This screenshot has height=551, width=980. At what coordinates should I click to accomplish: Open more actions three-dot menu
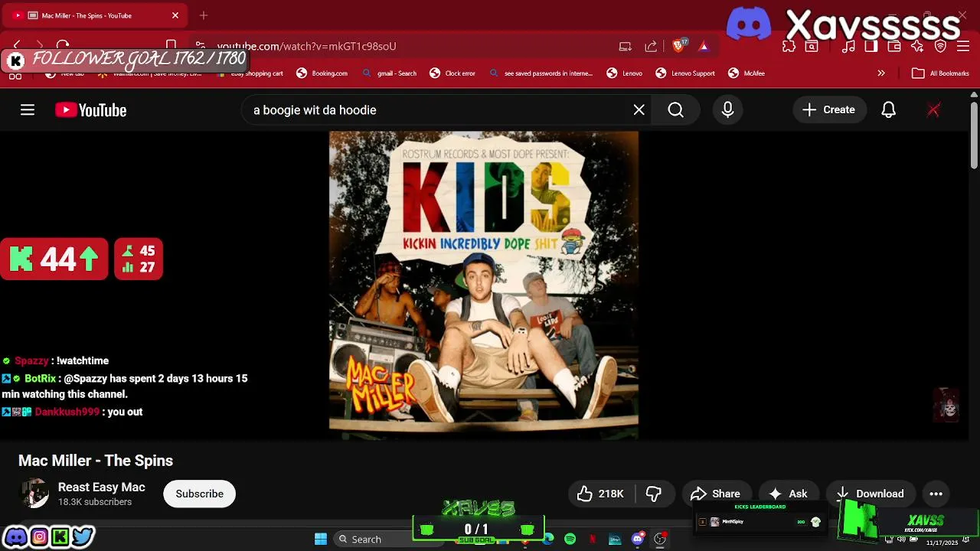[x=936, y=494]
